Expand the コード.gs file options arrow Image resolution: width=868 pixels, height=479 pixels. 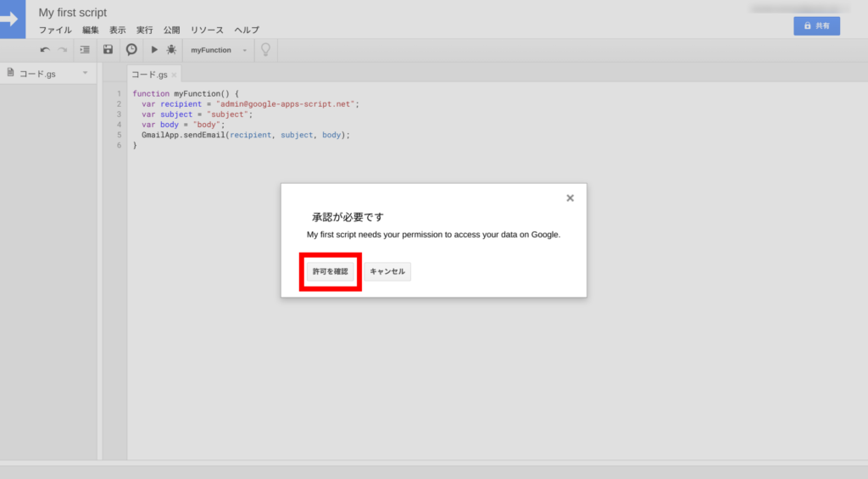[x=85, y=74]
